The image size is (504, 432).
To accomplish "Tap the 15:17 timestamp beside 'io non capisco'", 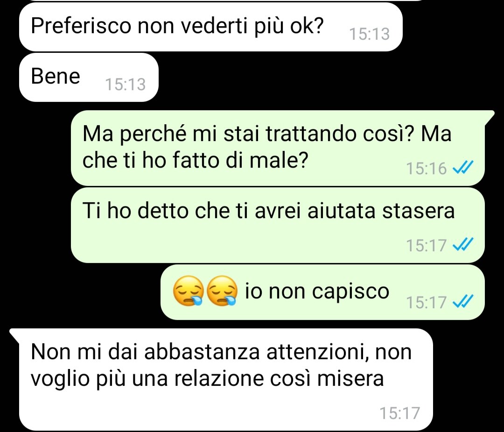I will click(426, 302).
